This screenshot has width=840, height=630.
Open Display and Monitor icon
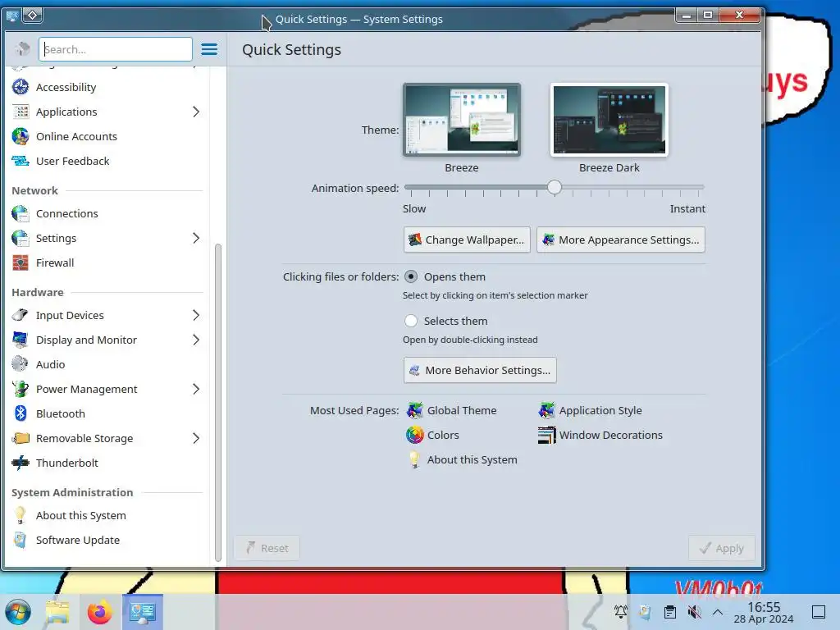[x=21, y=340]
